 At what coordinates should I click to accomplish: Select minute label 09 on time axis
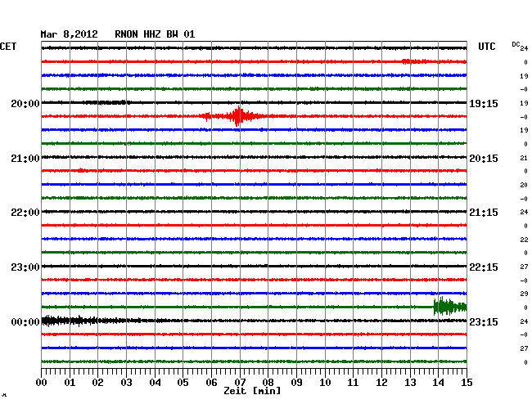296,383
